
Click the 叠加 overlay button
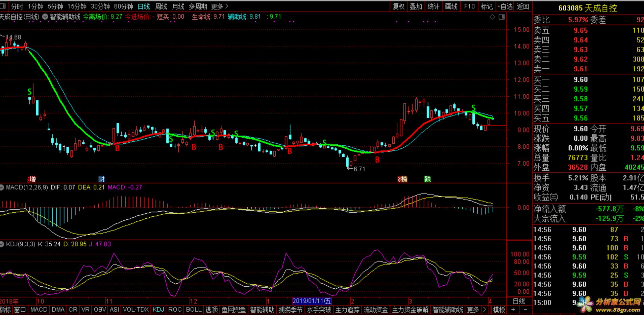(416, 6)
